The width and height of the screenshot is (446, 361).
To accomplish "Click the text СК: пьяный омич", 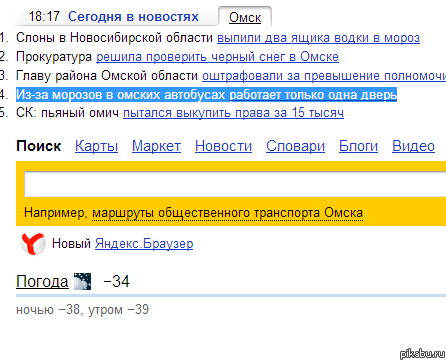I will tap(67, 113).
